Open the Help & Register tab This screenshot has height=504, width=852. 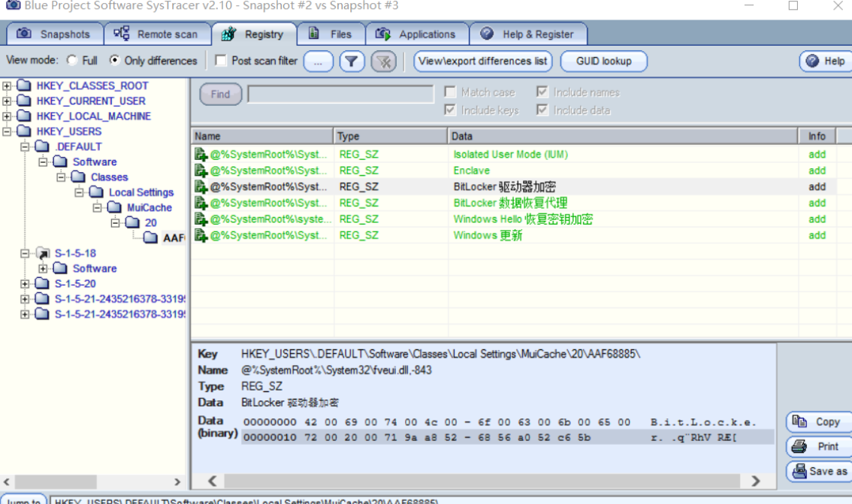pos(528,35)
